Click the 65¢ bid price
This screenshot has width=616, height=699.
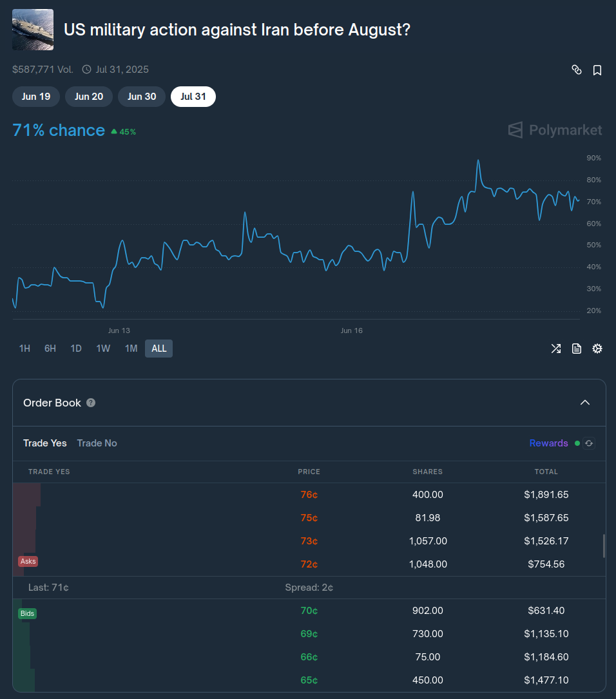click(x=309, y=680)
